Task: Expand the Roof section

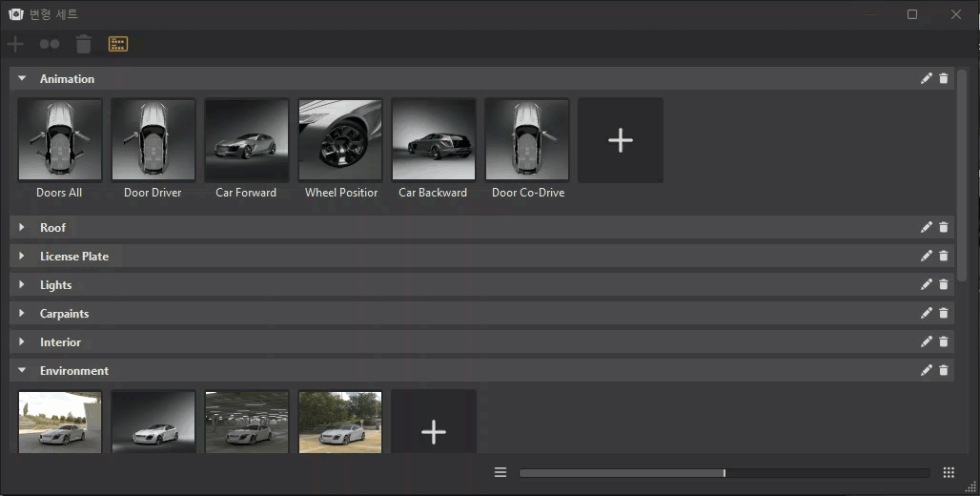Action: [22, 228]
